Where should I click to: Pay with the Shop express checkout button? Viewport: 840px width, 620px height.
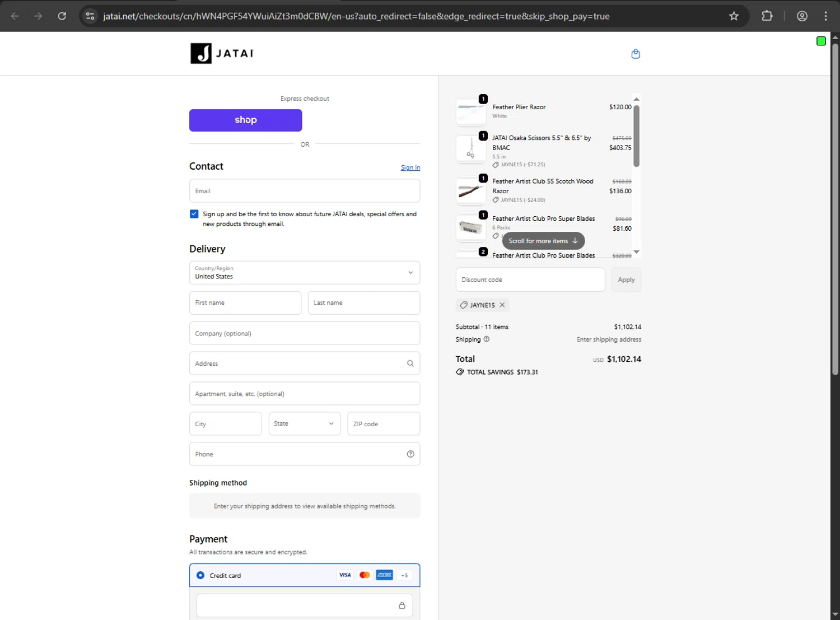pos(246,120)
